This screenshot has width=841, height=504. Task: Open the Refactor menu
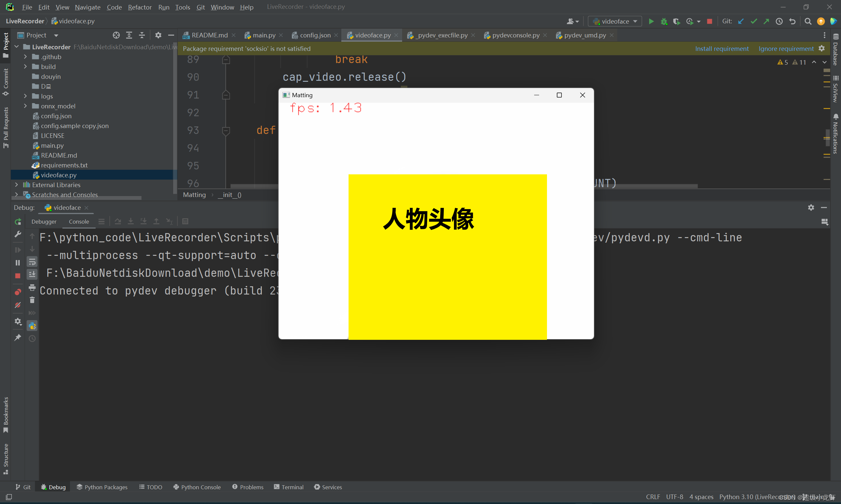point(140,7)
